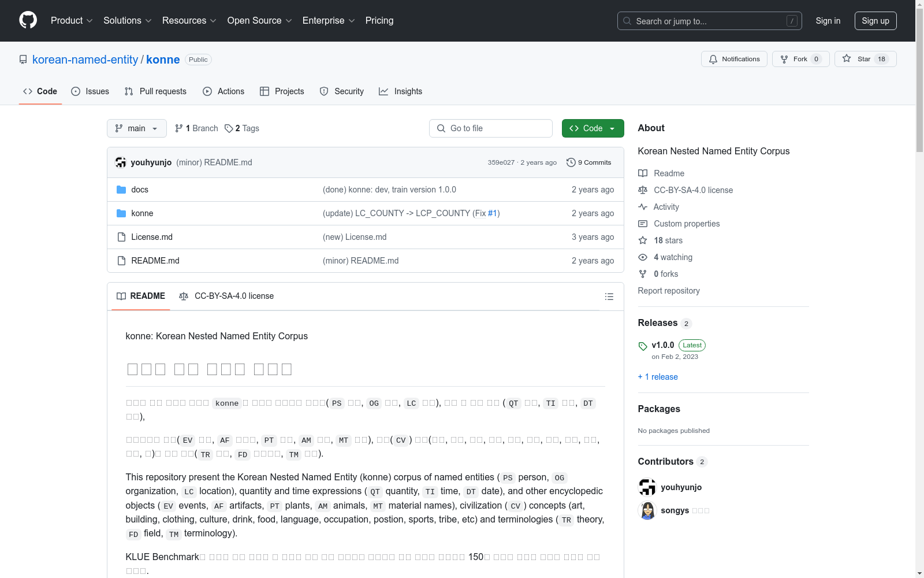Image resolution: width=924 pixels, height=578 pixels.
Task: Open songys contributor profile name
Action: coord(675,510)
